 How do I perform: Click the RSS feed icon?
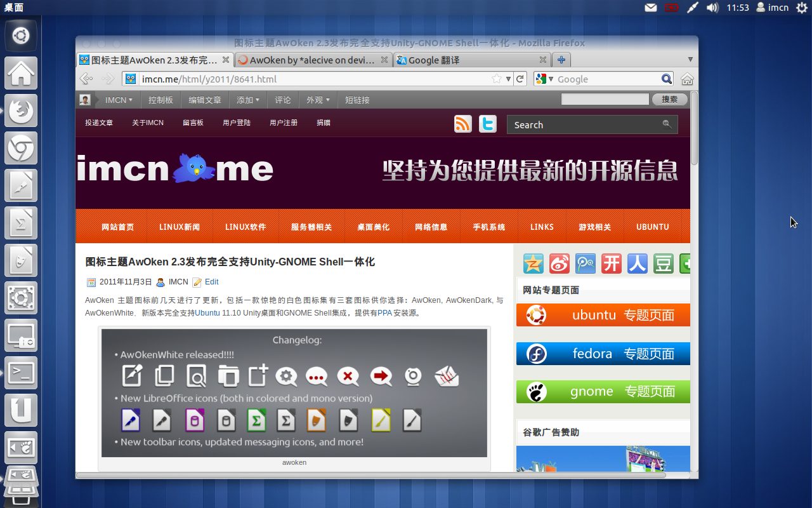pos(463,124)
